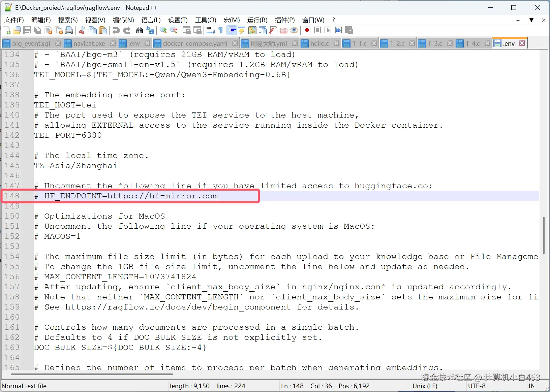Open the 编码(N) menu

pyautogui.click(x=123, y=20)
